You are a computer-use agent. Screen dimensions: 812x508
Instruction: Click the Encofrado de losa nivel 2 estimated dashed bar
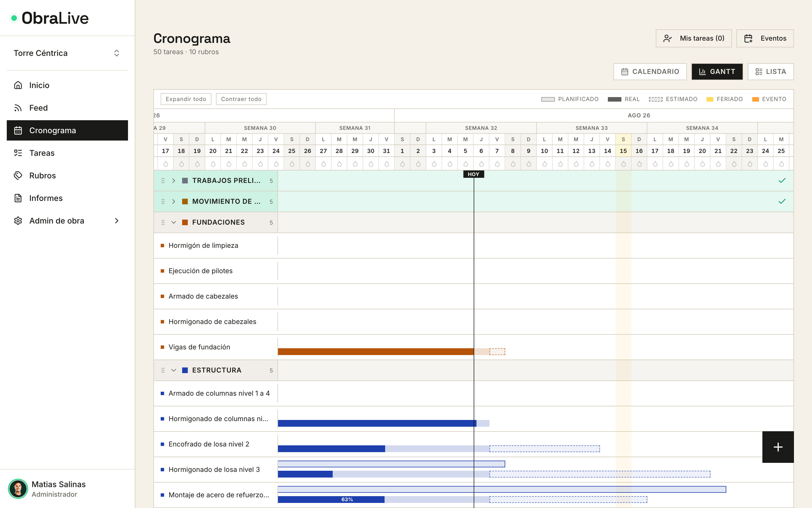(545, 449)
